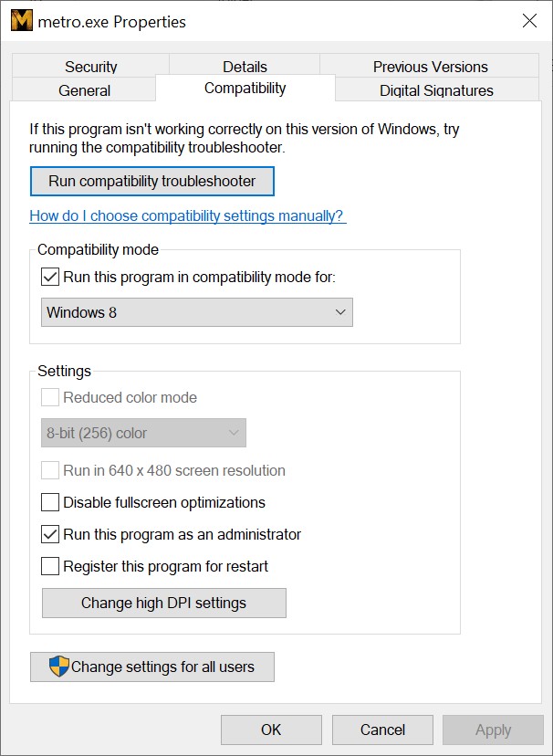Select the General tab
The width and height of the screenshot is (553, 756).
tap(84, 90)
